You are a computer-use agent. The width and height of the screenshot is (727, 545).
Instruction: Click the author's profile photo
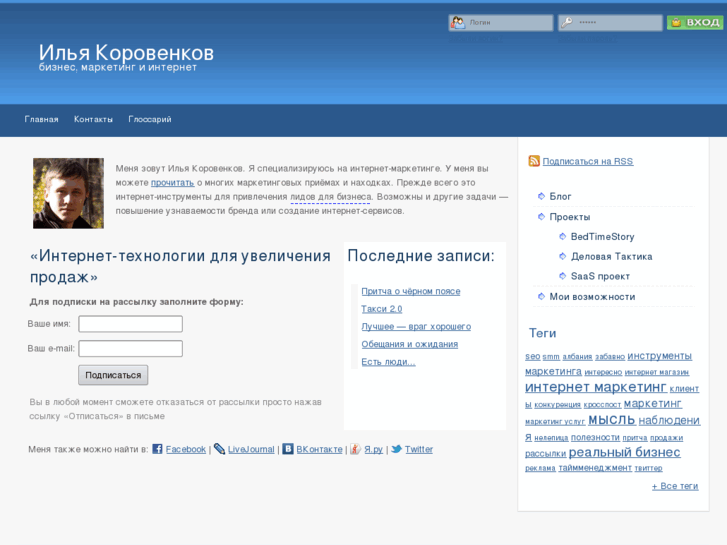pyautogui.click(x=68, y=193)
